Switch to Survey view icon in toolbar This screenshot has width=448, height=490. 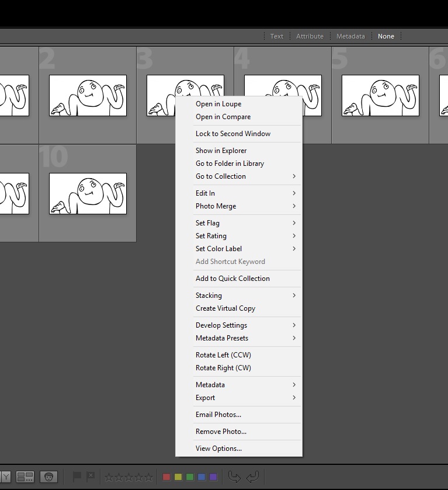pos(25,477)
